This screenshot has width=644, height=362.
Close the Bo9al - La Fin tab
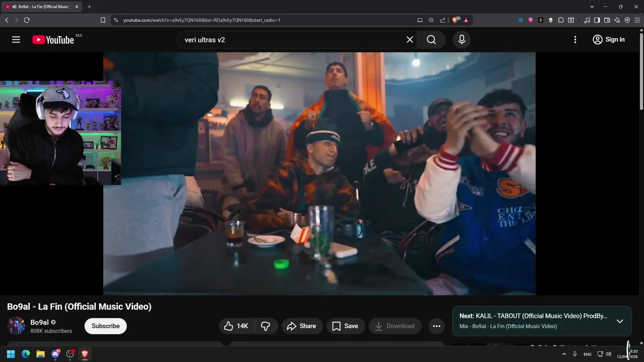tap(77, 7)
